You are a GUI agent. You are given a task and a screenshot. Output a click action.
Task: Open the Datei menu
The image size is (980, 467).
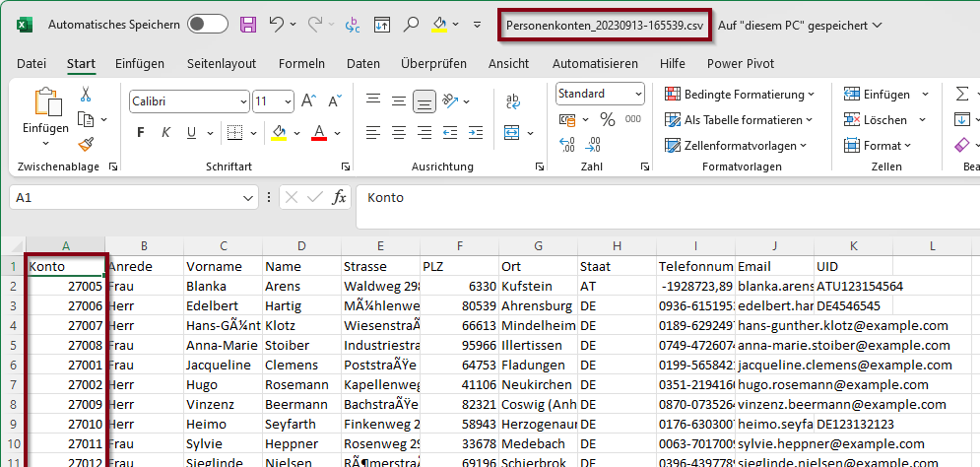coord(32,64)
